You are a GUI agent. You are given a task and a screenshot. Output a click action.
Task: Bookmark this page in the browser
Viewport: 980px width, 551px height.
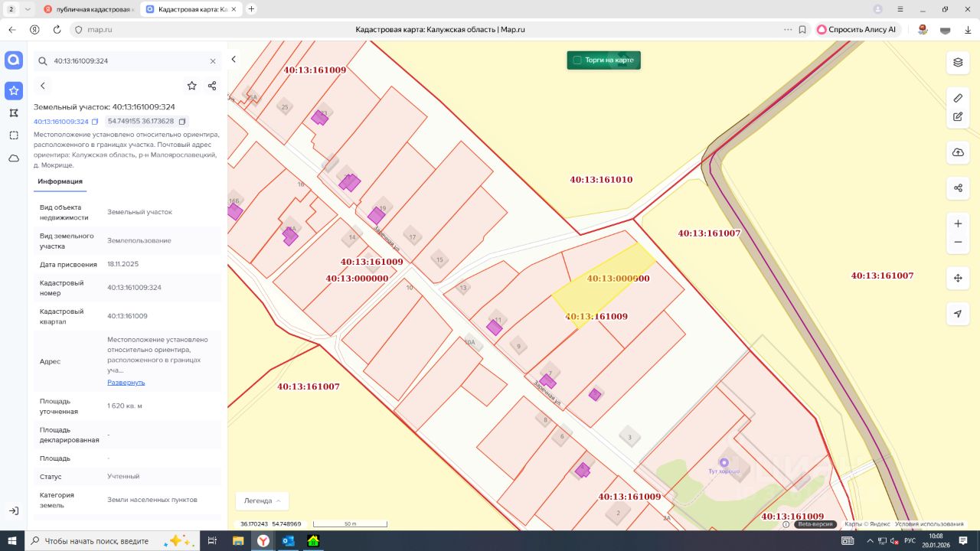802,30
